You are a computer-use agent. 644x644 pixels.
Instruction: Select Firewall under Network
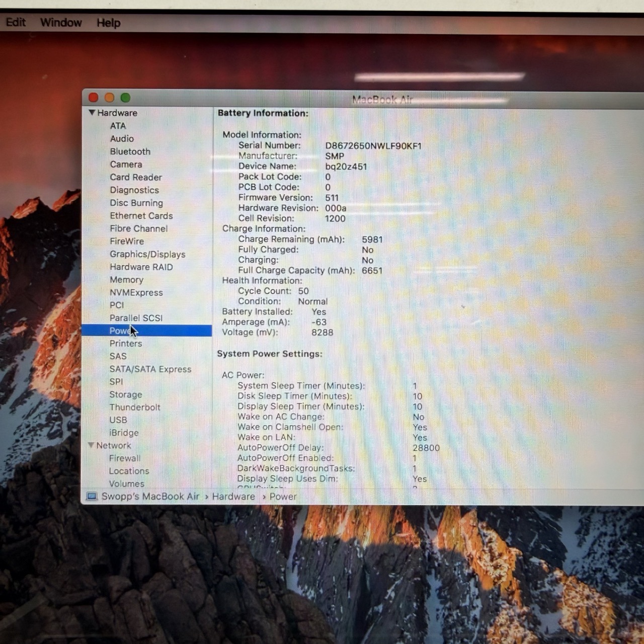click(x=125, y=458)
